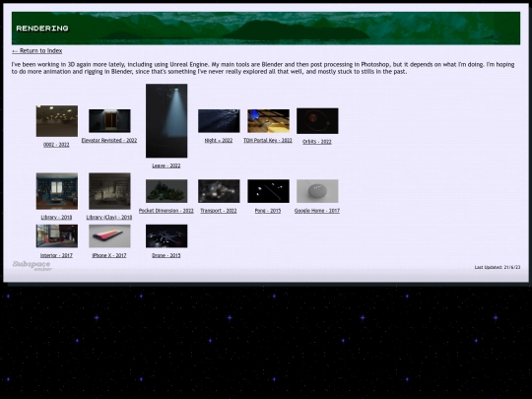
Task: Open the 'Library - 2018' link
Action: (56, 217)
